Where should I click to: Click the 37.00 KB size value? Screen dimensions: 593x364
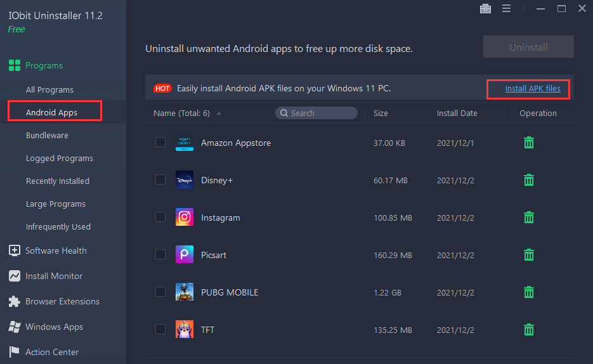(x=389, y=143)
